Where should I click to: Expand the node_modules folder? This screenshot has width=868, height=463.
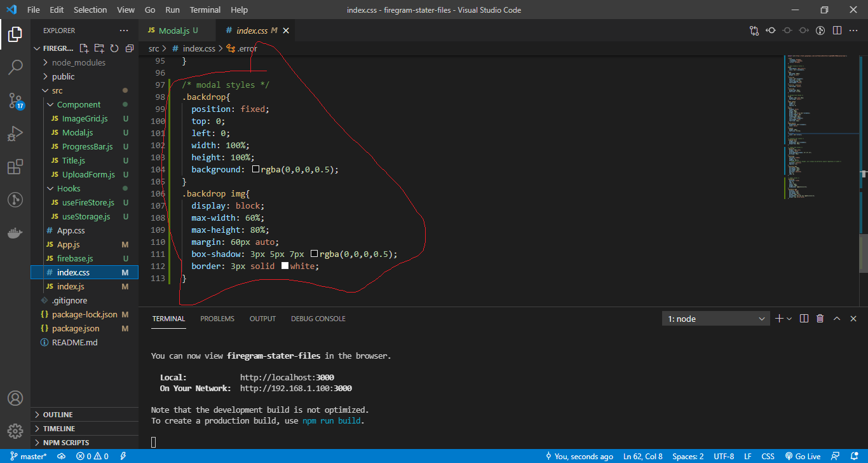[x=46, y=62]
